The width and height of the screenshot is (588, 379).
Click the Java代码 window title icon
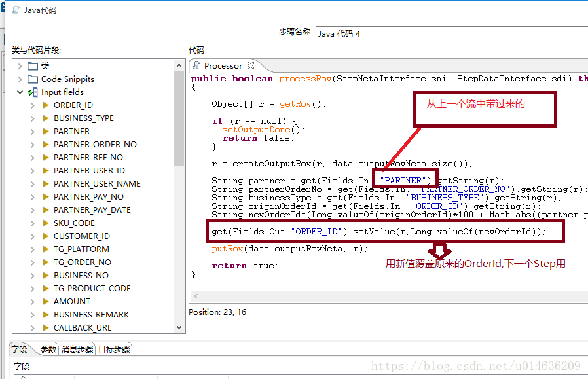point(16,10)
